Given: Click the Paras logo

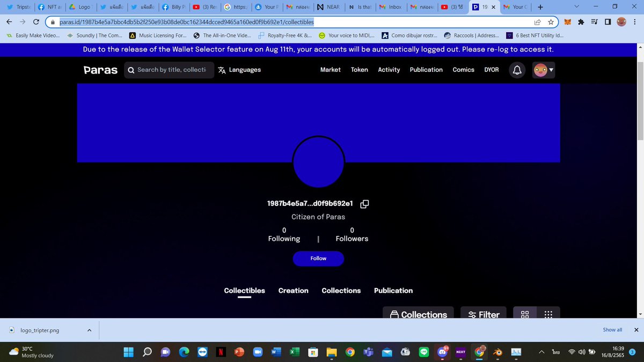Looking at the screenshot, I should (100, 70).
